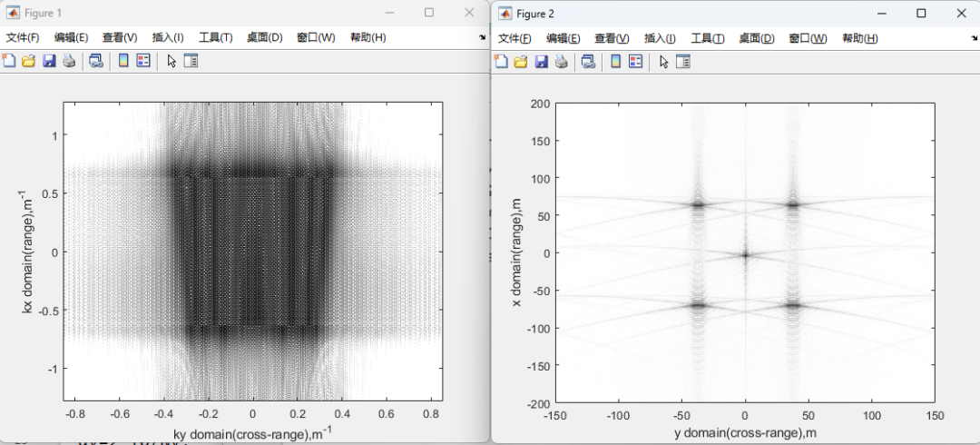Close the Figure 1 window
Viewport: 980px width, 445px height.
[469, 13]
